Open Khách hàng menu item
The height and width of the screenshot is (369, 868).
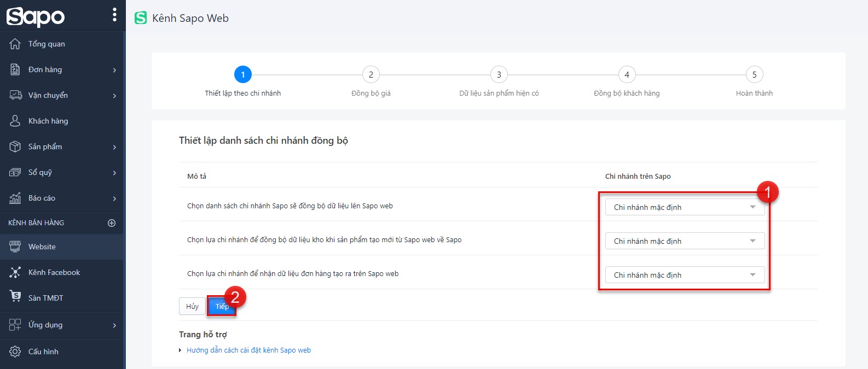pos(62,121)
